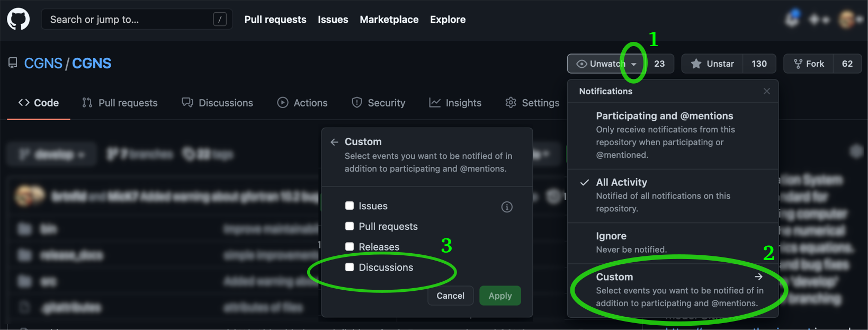
Task: Go to Marketplace
Action: click(x=389, y=20)
